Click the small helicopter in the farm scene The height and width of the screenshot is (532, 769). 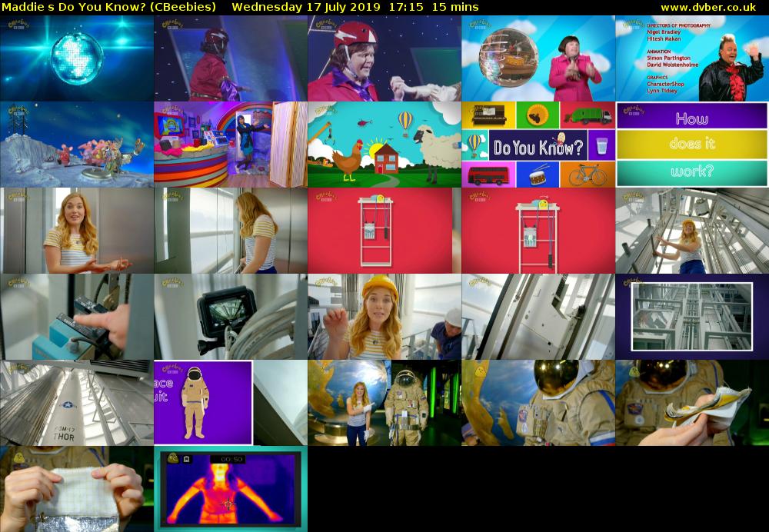coord(364,122)
